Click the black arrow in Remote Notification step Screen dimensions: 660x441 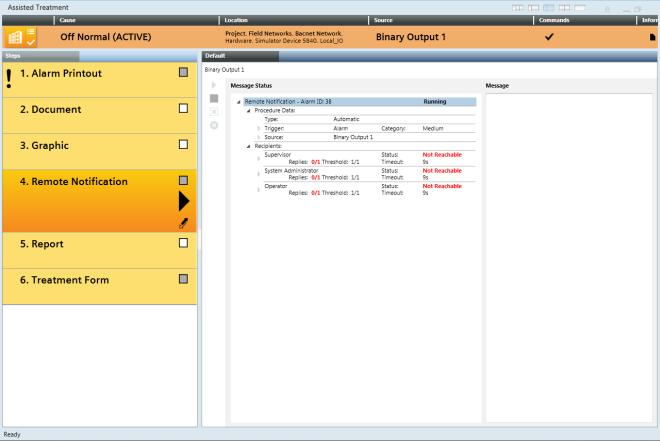[183, 201]
